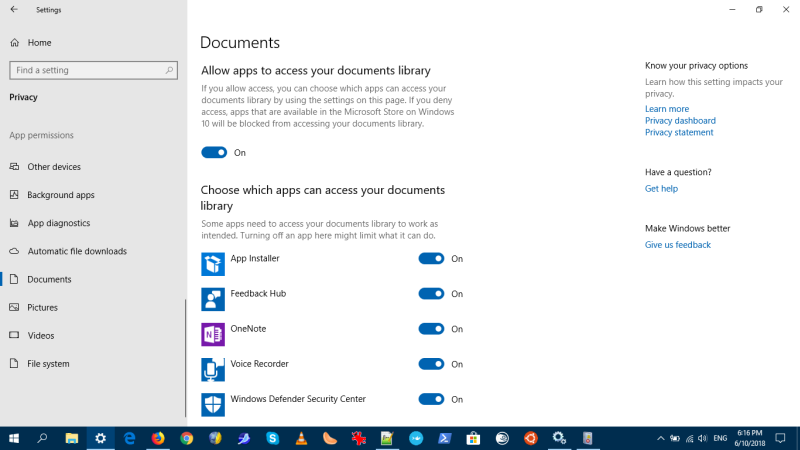800x450 pixels.
Task: Turn off App Installer documents access
Action: (x=431, y=259)
